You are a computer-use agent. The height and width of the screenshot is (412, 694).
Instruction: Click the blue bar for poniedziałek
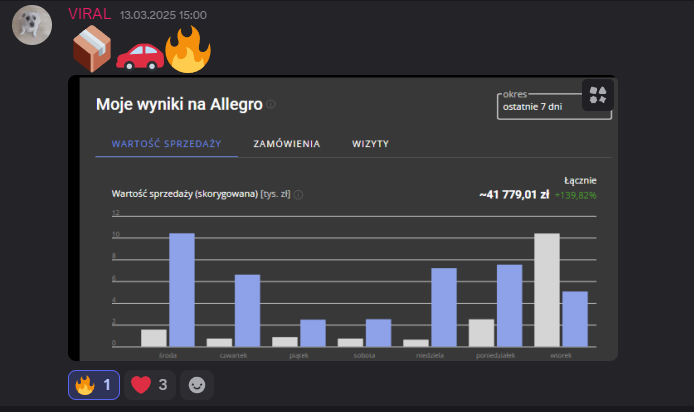(x=509, y=305)
